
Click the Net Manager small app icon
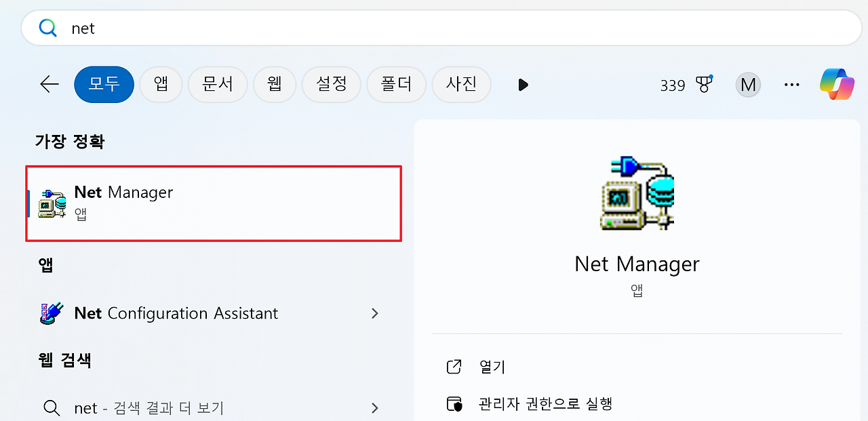click(52, 203)
